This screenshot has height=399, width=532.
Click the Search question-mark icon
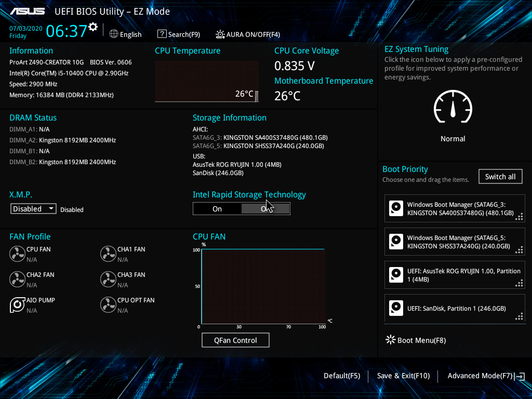(162, 34)
